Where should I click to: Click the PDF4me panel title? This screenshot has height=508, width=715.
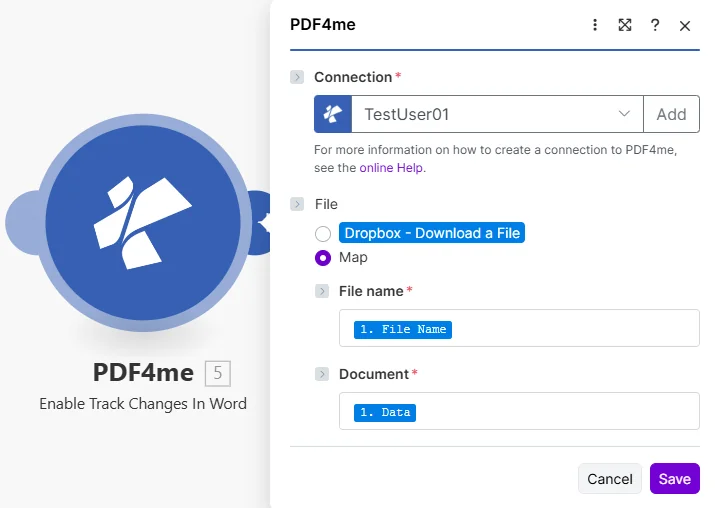coord(323,25)
